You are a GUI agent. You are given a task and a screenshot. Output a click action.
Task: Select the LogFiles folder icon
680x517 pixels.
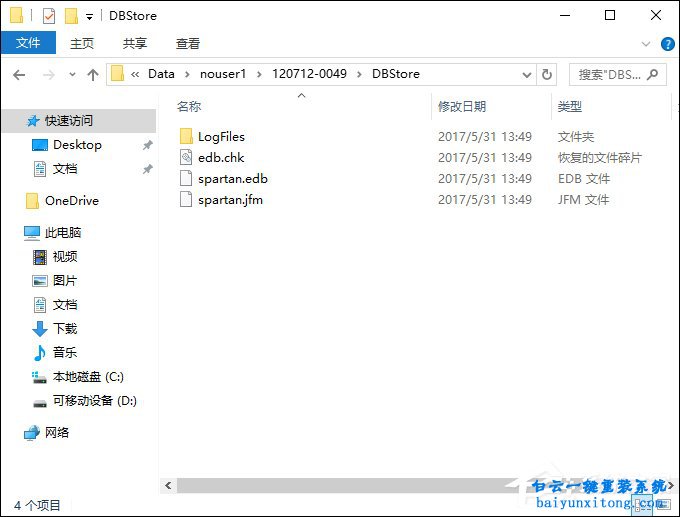point(186,136)
